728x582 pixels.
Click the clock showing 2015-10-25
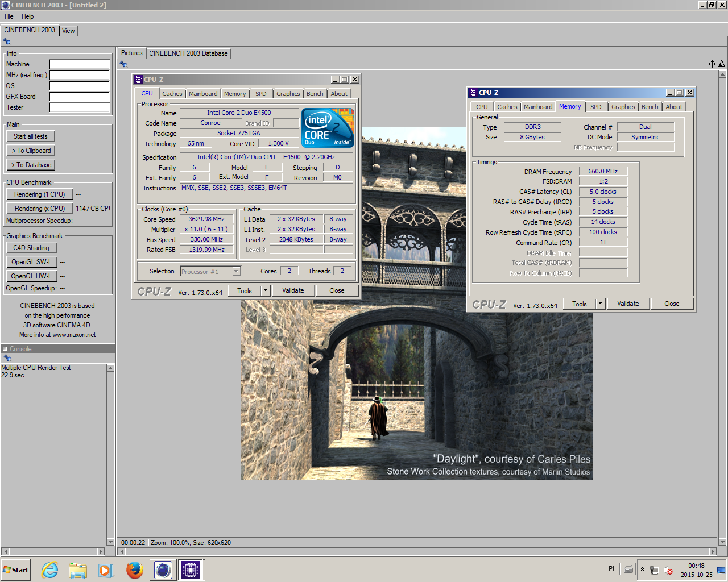(x=697, y=570)
